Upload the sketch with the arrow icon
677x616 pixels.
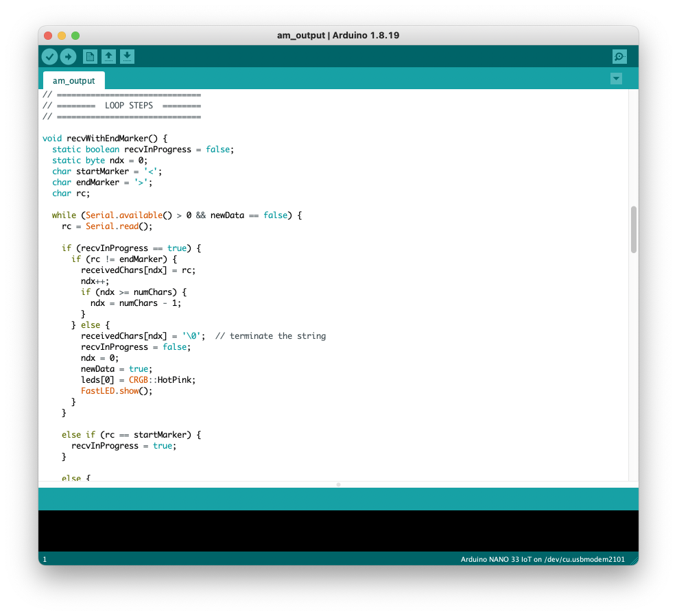tap(68, 57)
